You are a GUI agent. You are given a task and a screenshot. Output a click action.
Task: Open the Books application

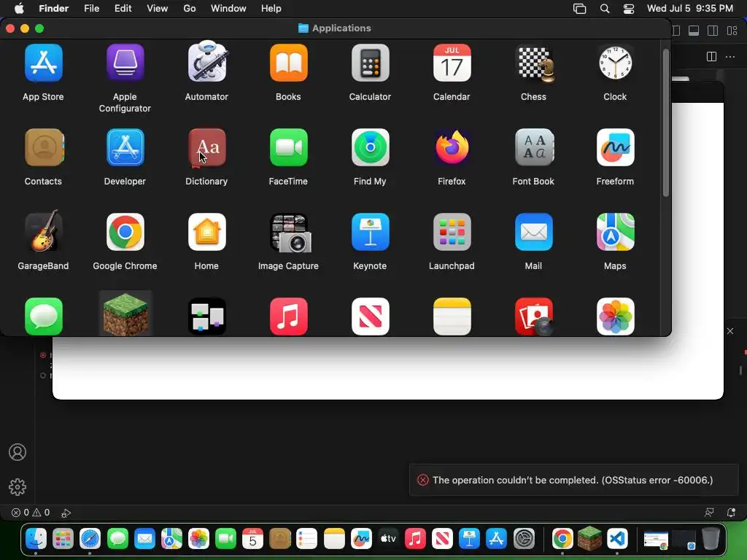point(288,63)
